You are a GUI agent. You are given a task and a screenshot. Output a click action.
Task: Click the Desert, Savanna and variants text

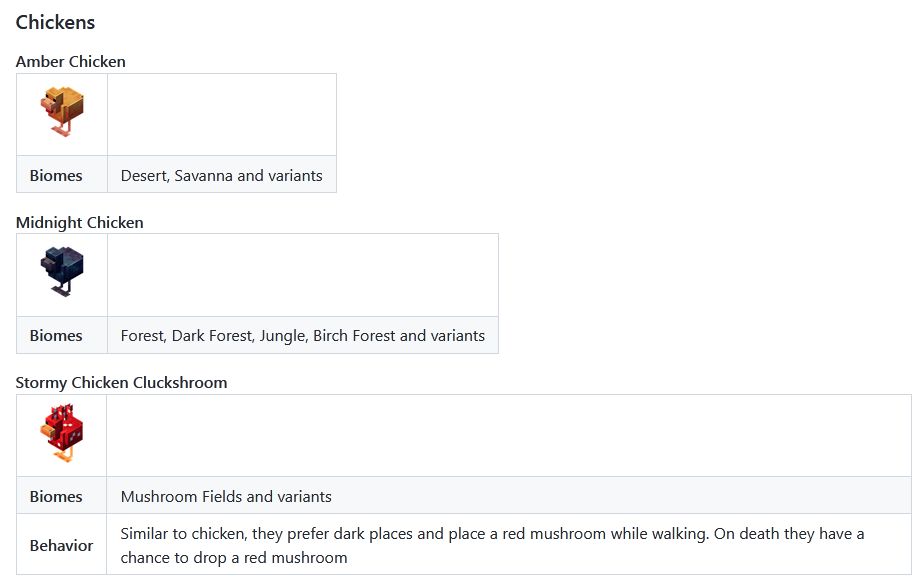coord(221,176)
